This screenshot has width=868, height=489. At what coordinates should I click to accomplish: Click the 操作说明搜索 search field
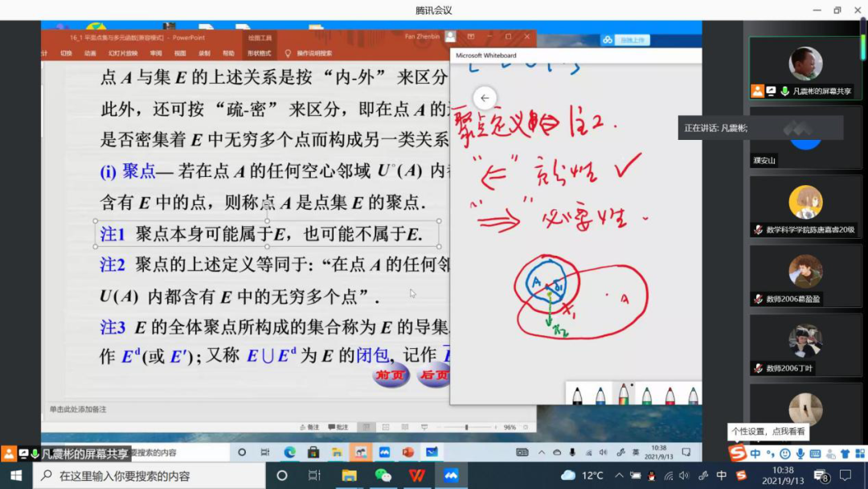[x=313, y=53]
